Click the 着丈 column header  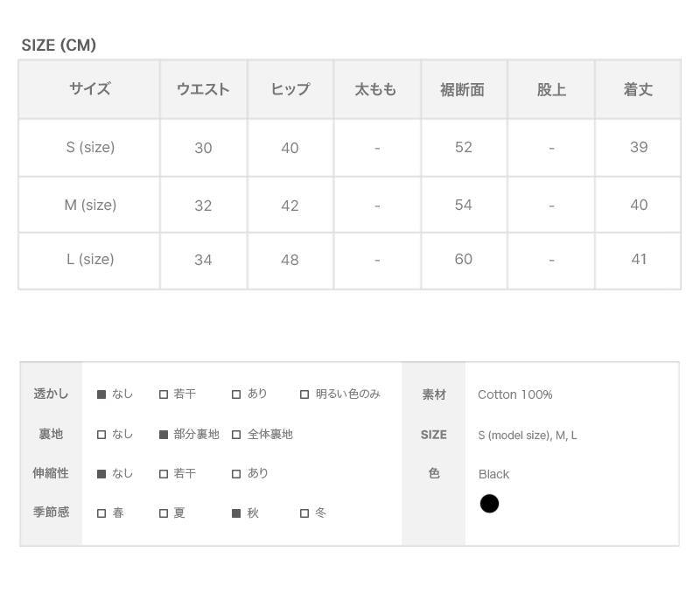[638, 89]
